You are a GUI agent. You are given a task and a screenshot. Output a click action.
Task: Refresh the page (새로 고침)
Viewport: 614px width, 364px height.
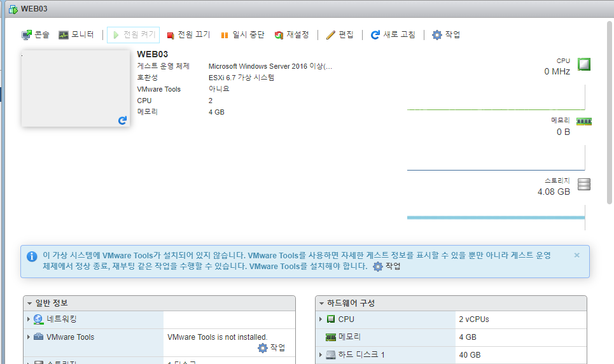(393, 35)
